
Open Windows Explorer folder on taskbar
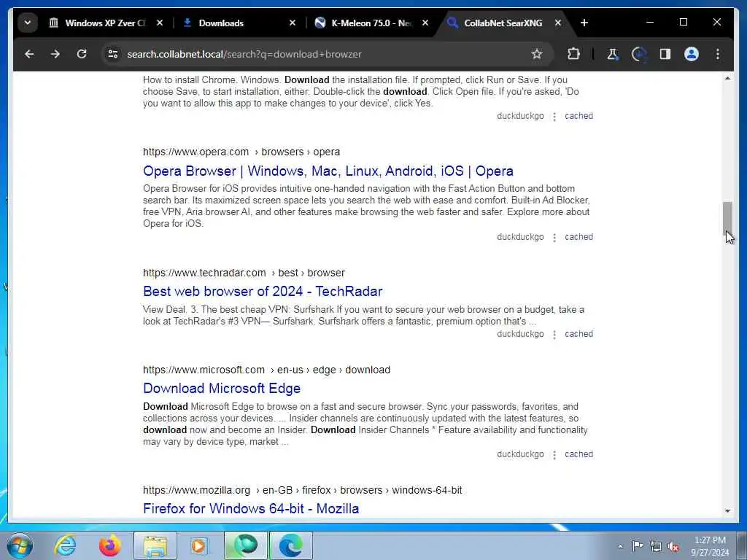(x=155, y=545)
